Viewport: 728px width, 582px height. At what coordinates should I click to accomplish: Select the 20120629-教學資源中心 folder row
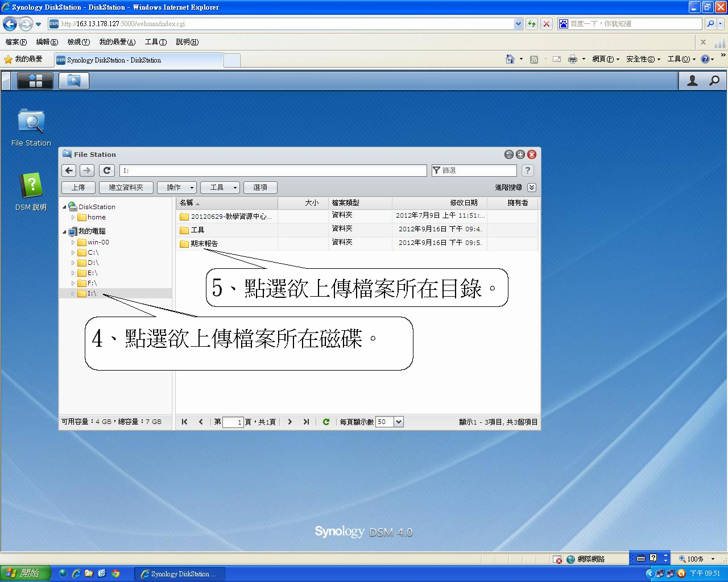pos(357,217)
